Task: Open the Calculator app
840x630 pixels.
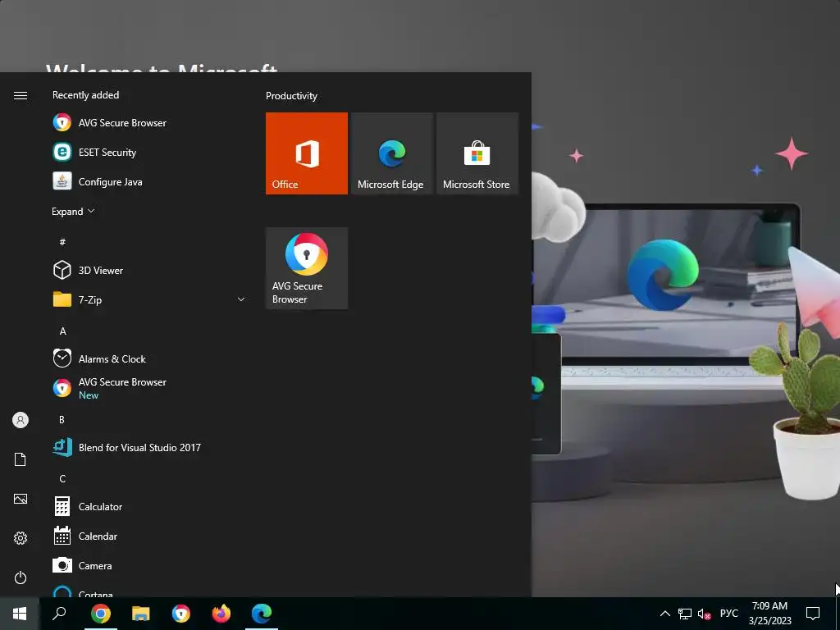Action: pos(148,506)
